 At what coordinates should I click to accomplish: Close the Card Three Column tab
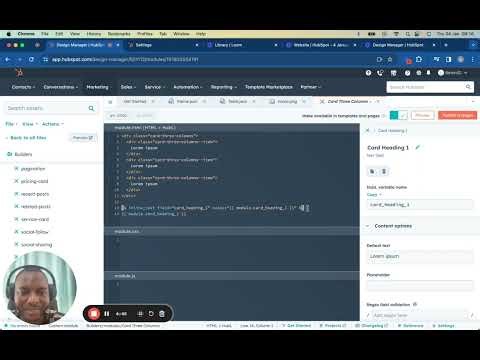point(378,101)
